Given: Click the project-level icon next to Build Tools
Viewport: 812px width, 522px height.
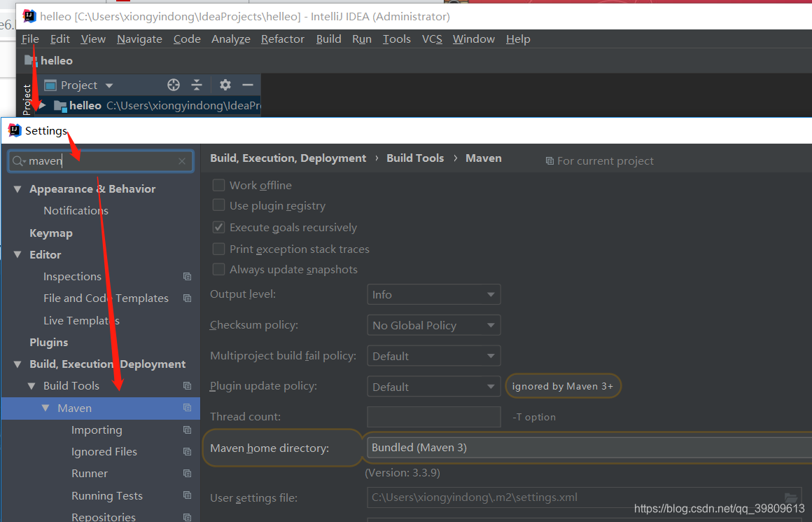Looking at the screenshot, I should [188, 385].
